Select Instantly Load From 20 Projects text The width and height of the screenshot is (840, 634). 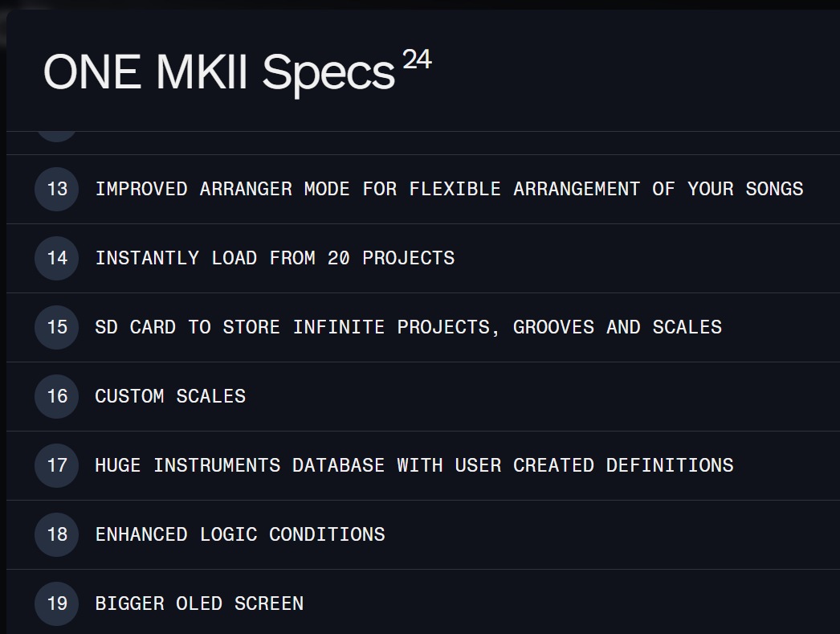[275, 258]
